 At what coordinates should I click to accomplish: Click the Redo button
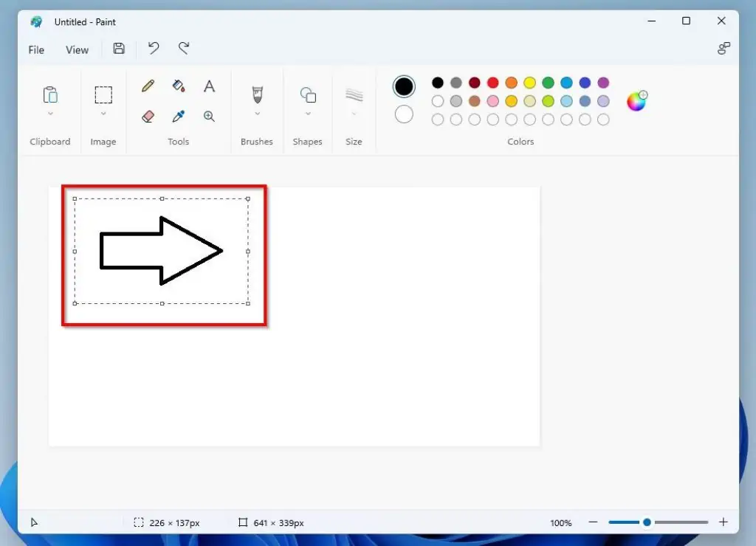pos(183,48)
